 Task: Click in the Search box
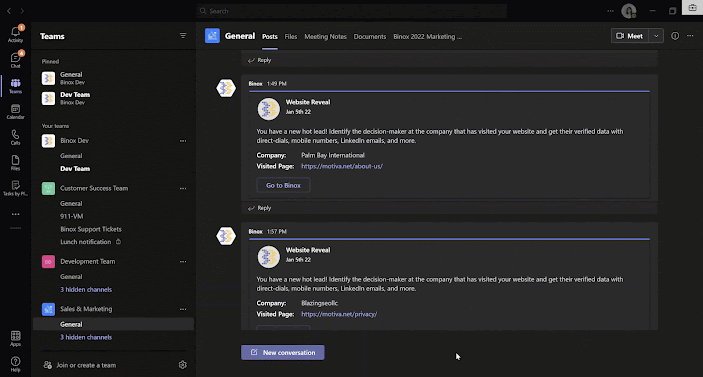coord(352,11)
